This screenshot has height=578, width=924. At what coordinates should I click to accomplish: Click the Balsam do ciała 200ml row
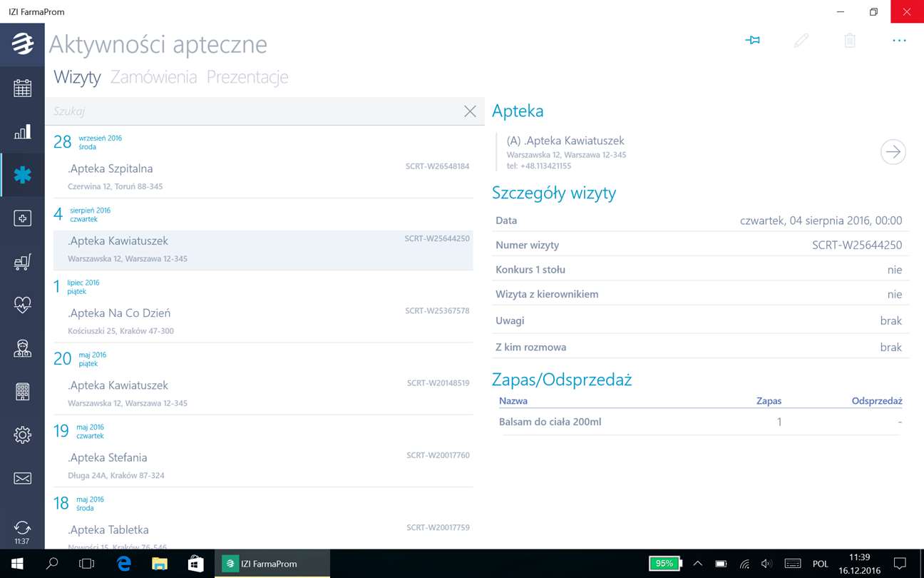700,422
